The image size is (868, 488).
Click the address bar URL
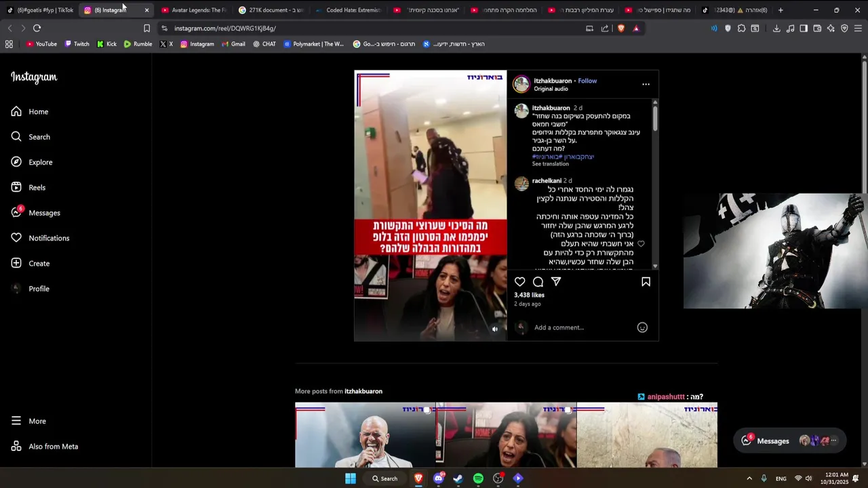point(224,28)
